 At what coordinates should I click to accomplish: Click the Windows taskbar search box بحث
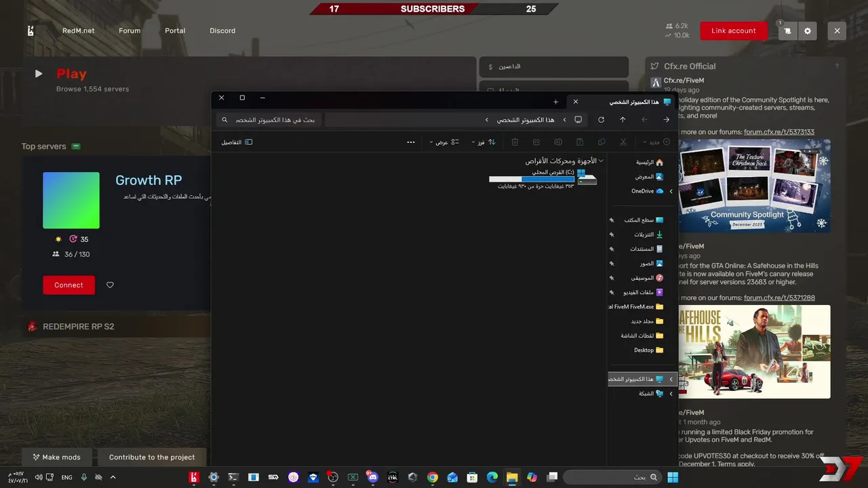point(612,477)
